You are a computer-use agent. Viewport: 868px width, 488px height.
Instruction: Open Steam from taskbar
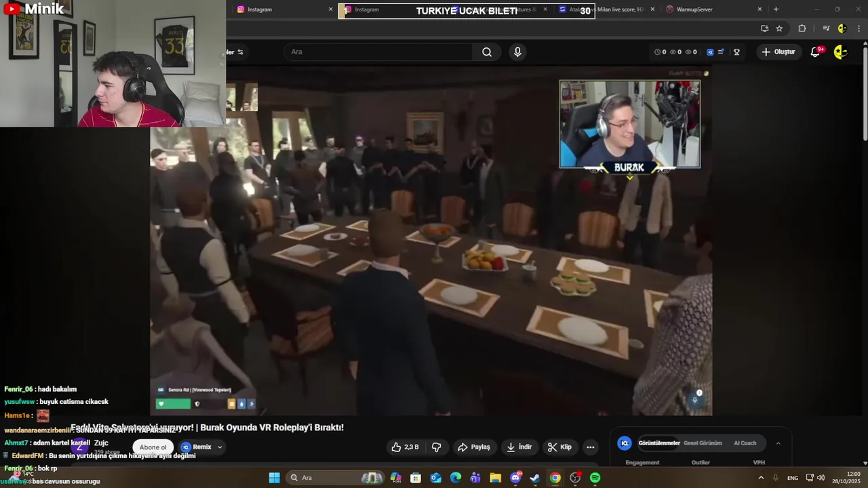coord(535,478)
